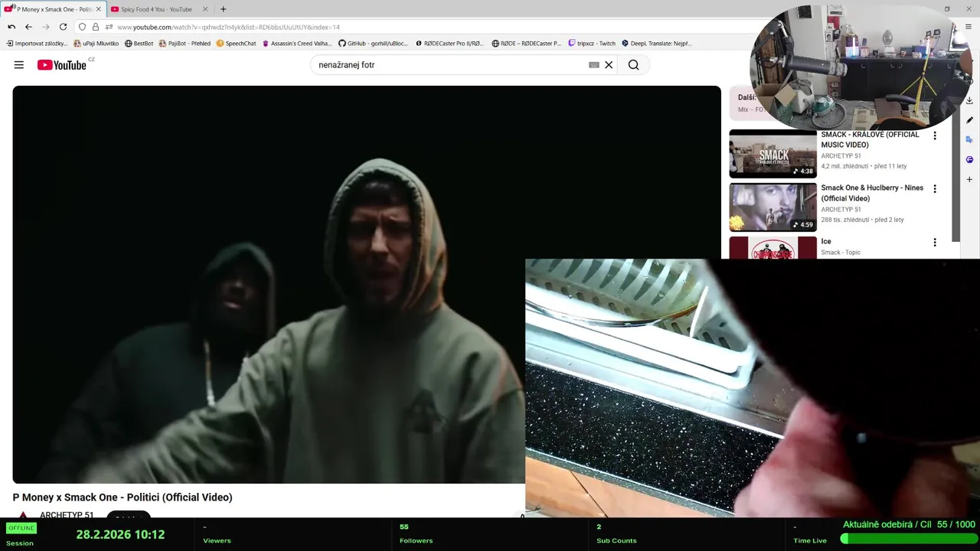This screenshot has height=551, width=980.
Task: Open the YouTube hamburger guide menu
Action: [x=18, y=65]
